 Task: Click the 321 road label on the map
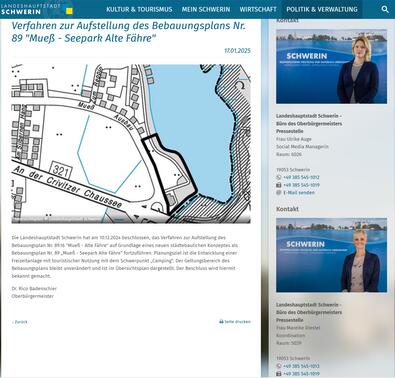pos(61,170)
